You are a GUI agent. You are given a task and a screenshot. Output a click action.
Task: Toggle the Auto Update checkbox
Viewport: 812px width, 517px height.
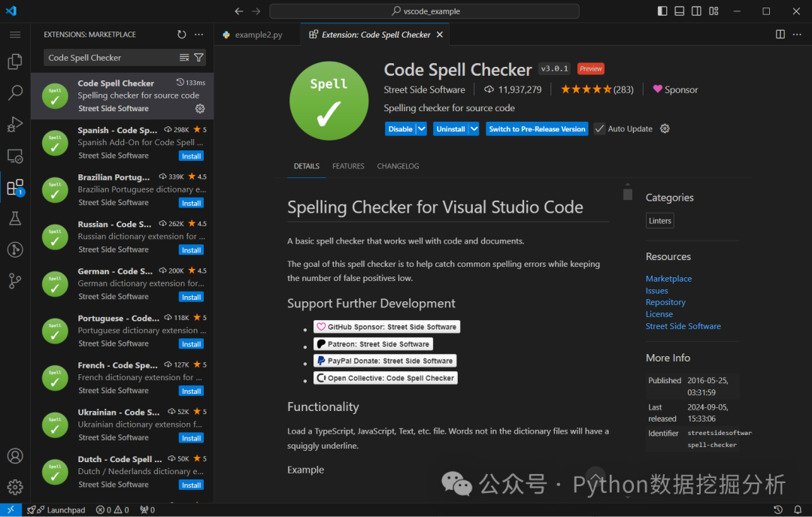pyautogui.click(x=599, y=128)
